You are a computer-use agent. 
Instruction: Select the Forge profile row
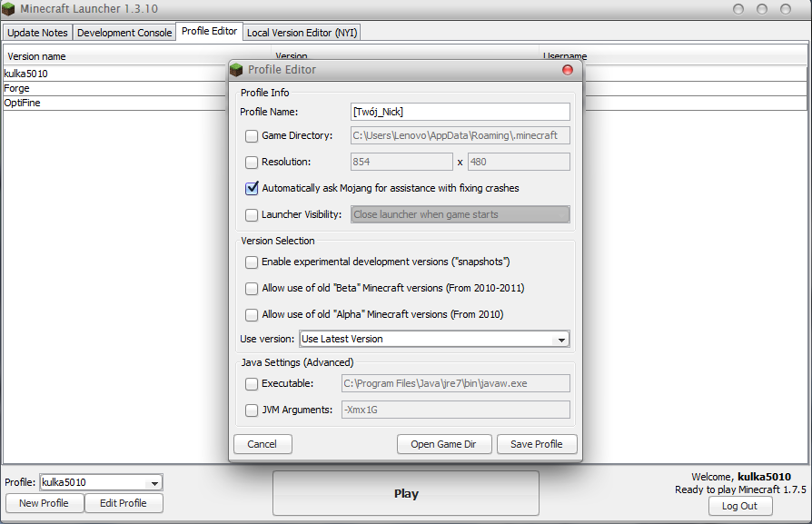115,88
